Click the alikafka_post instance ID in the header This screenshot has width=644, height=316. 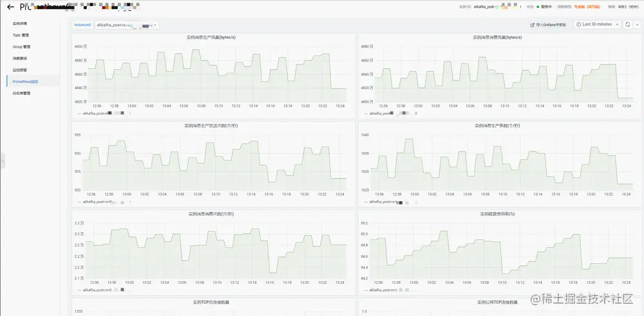pyautogui.click(x=497, y=7)
